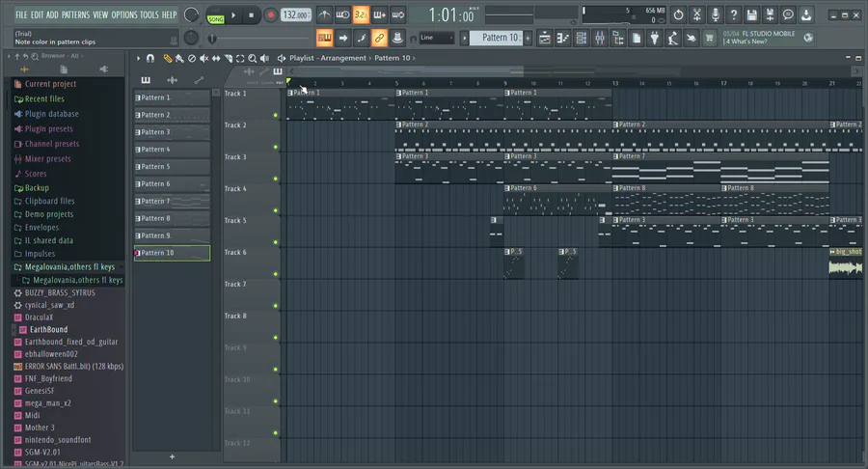Click the browser panel toggle icon

pyautogui.click(x=618, y=39)
